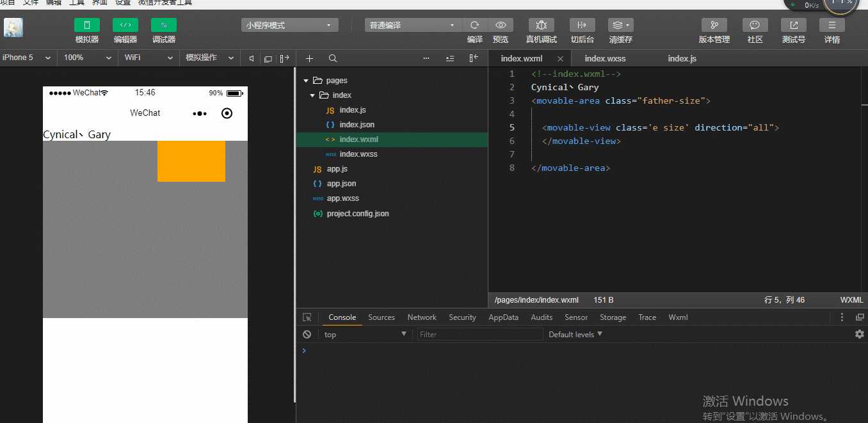The image size is (868, 423).
Task: Open 版本管理 version control
Action: coord(714,25)
